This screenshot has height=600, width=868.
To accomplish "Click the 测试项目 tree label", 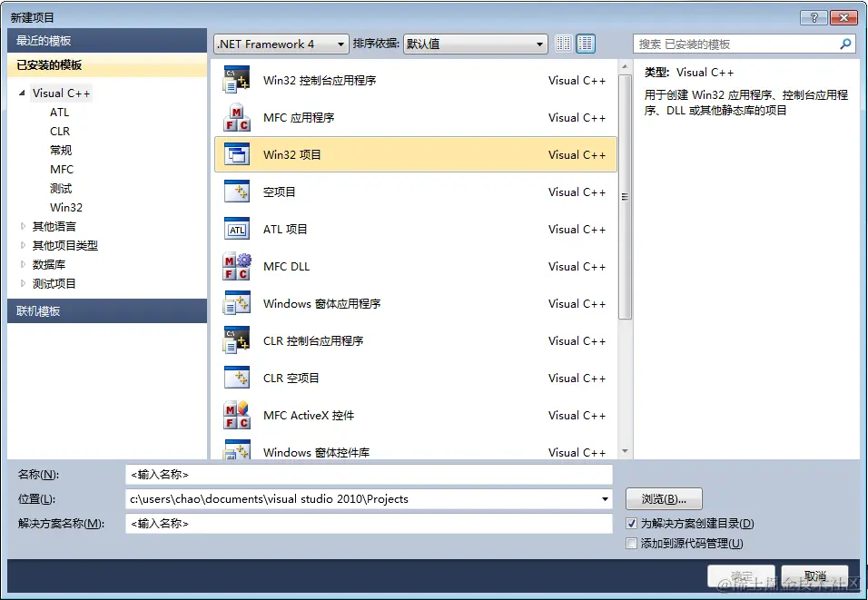I will click(x=54, y=283).
